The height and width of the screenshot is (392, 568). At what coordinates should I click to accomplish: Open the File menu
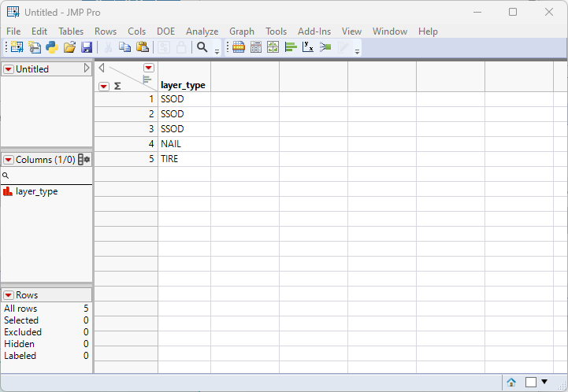tap(13, 31)
